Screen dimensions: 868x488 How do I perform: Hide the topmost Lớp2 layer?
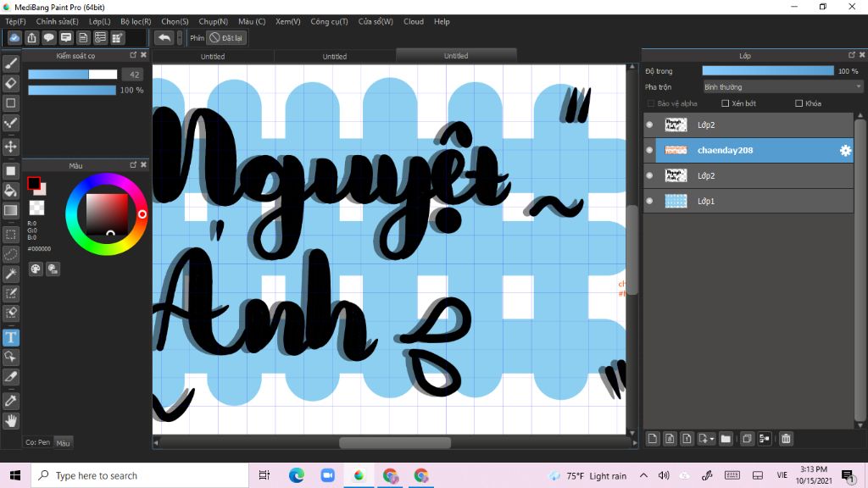pos(650,125)
